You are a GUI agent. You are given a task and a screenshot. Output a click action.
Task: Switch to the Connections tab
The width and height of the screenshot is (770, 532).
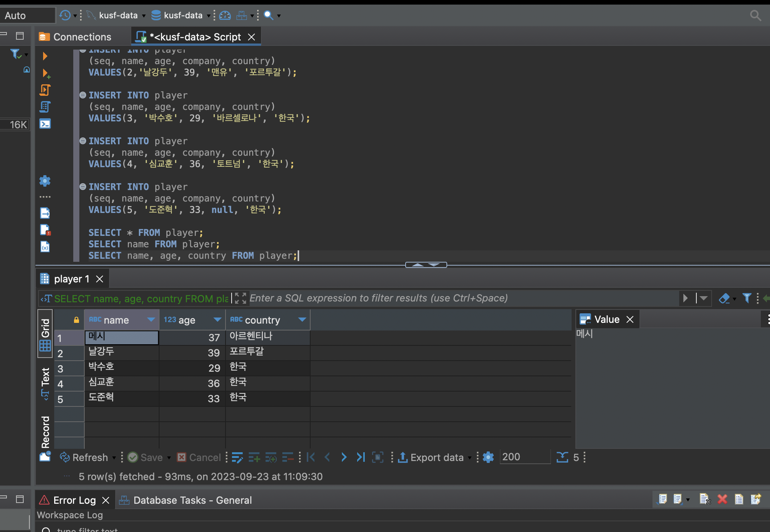pos(82,37)
